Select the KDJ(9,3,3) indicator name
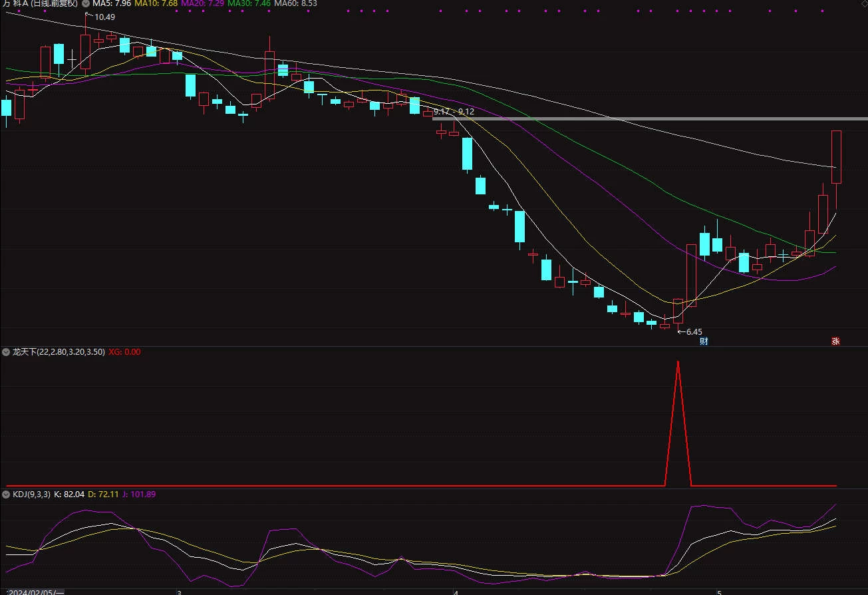 [31, 495]
